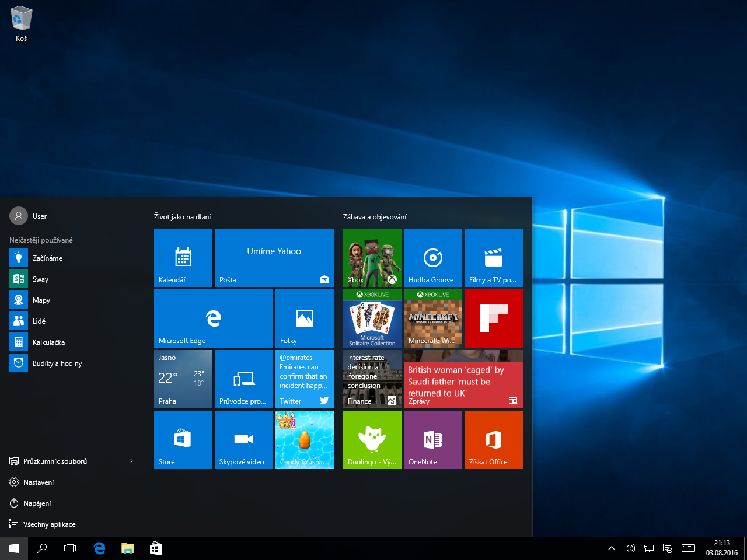Open taskbar search magnifier

(42, 548)
